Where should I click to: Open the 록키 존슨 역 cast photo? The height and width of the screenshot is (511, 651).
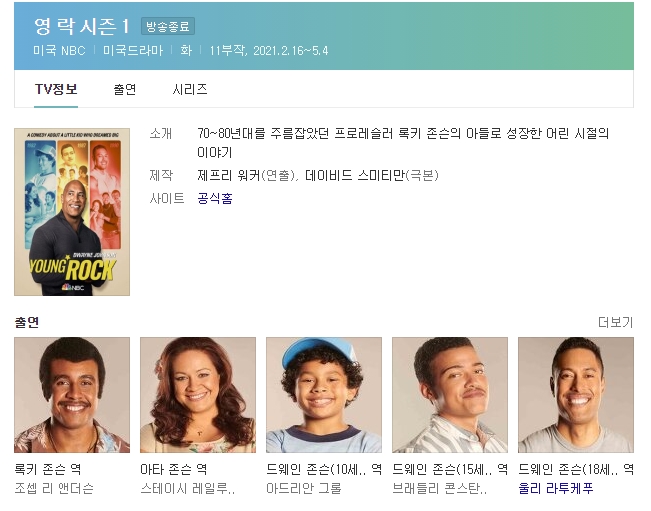[72, 395]
